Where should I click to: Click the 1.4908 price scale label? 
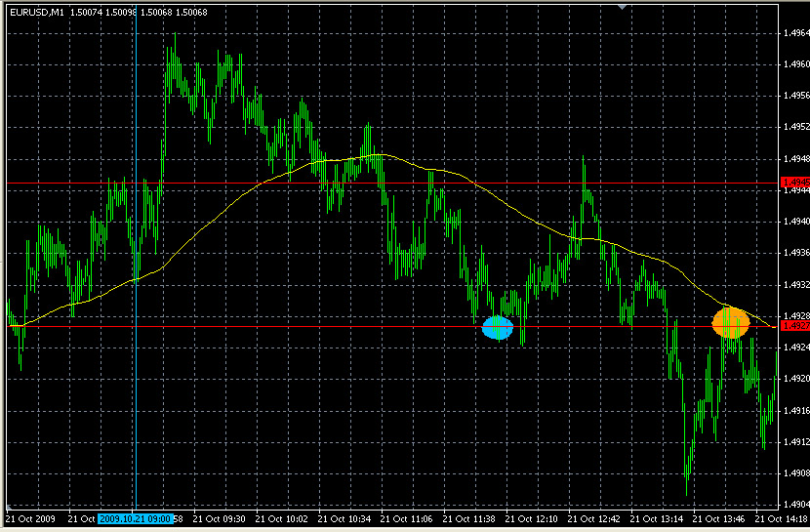(795, 473)
